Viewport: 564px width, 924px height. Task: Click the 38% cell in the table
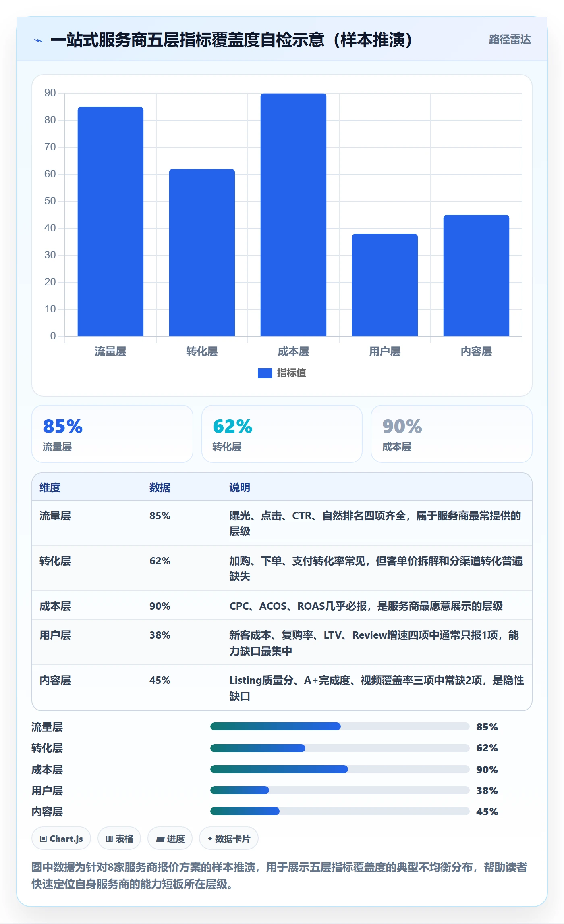(160, 635)
